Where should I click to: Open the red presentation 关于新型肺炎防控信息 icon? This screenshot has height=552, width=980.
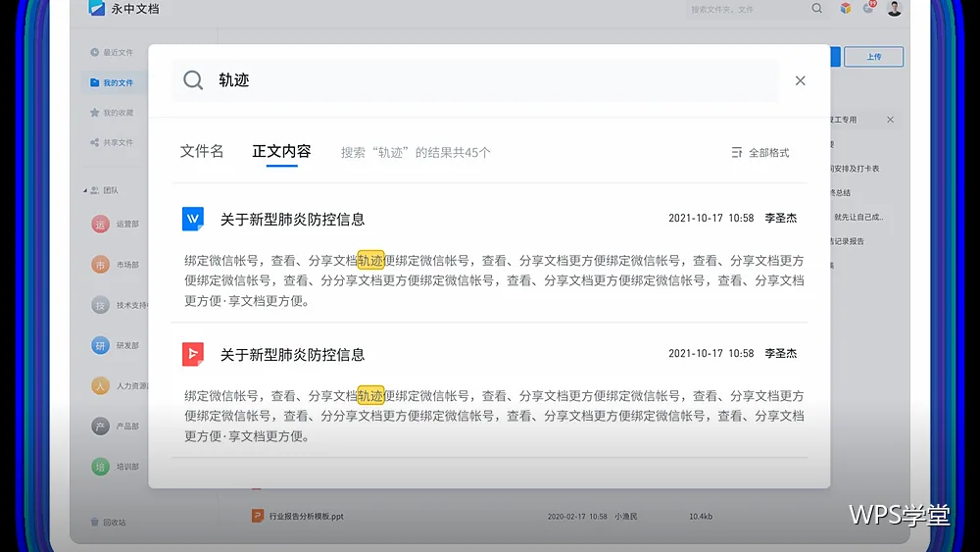[x=192, y=354]
